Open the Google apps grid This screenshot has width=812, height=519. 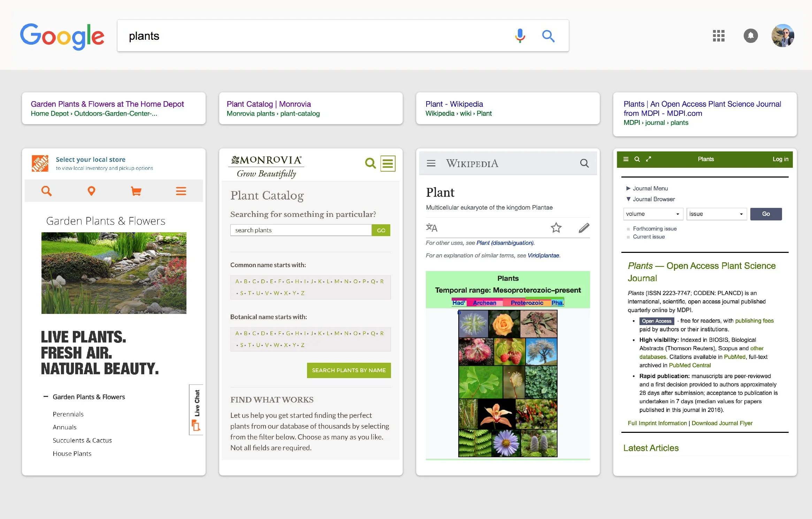[x=719, y=36]
